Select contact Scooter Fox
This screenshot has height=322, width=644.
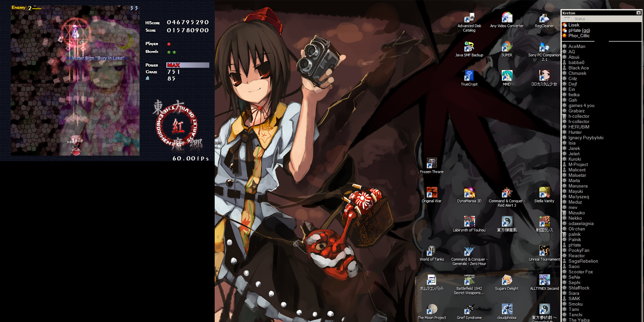pyautogui.click(x=580, y=272)
